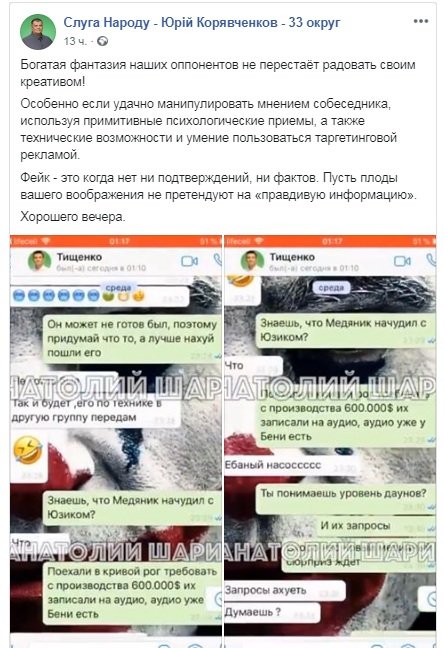Screen dimensions: 444x648
Task: Click the page profile avatar photo
Action: tap(38, 32)
